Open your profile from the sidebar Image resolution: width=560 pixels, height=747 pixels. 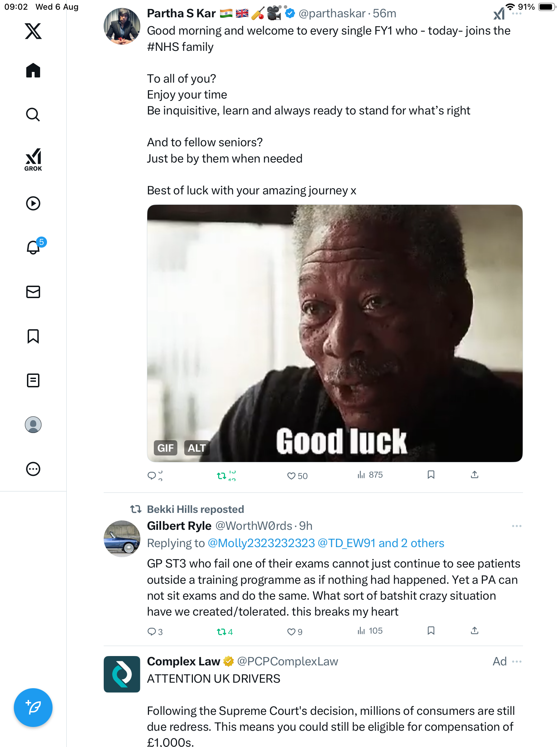33,425
